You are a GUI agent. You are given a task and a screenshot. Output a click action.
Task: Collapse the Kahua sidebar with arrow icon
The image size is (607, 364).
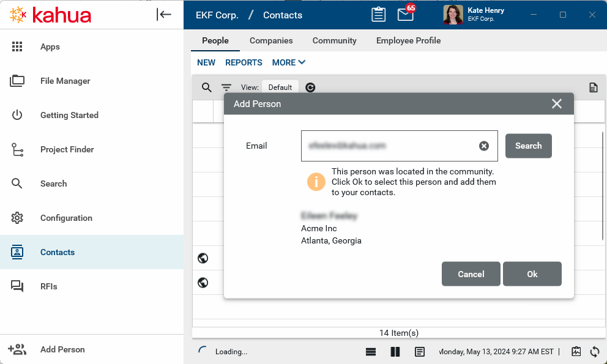[163, 15]
